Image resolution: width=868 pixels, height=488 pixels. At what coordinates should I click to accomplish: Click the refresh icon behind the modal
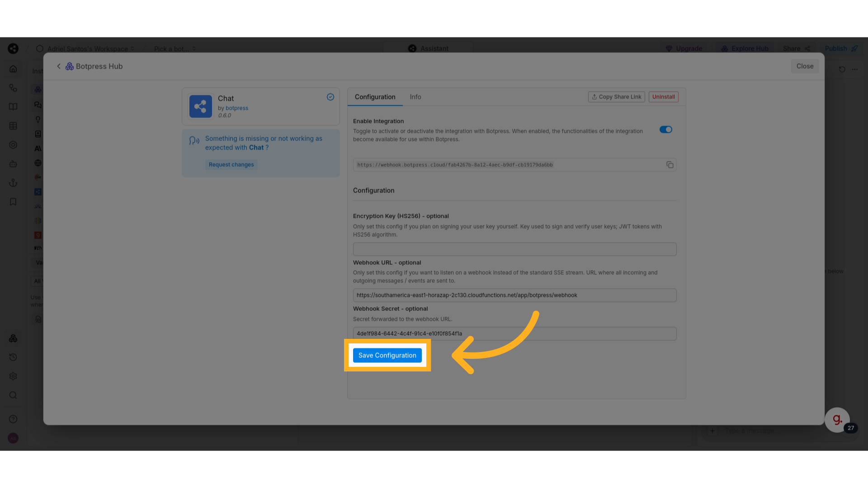pyautogui.click(x=842, y=69)
